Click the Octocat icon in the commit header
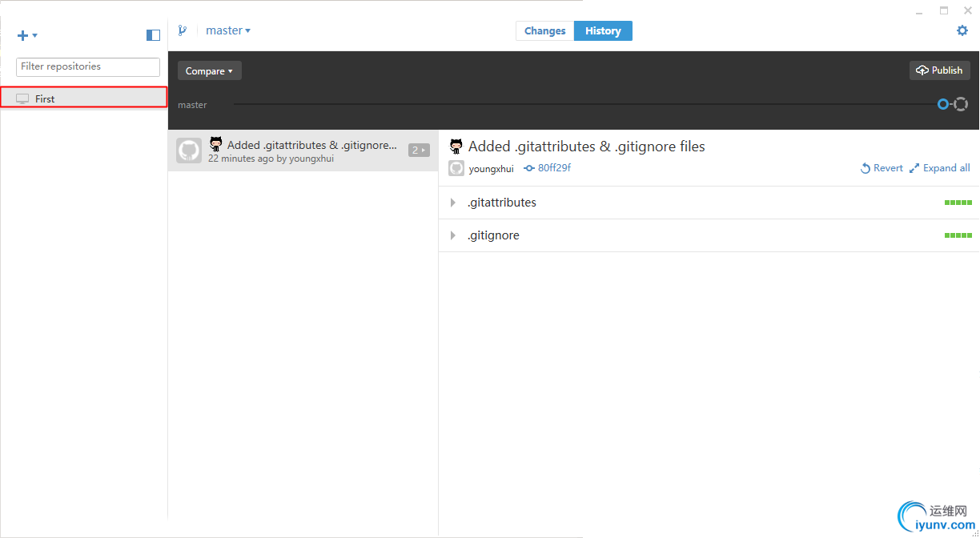Viewport: 980px width, 538px height. tap(456, 146)
